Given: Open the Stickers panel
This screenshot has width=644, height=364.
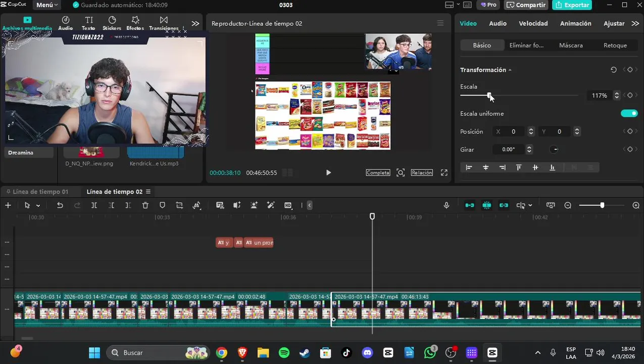Looking at the screenshot, I should click(112, 23).
